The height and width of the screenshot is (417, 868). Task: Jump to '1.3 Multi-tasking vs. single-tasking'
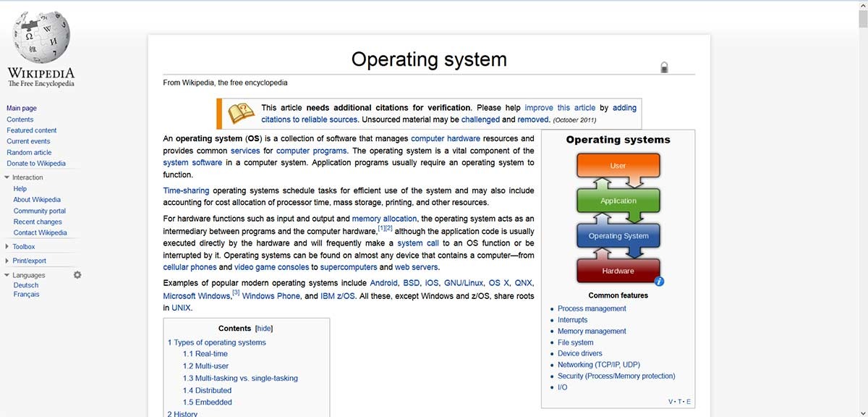pos(240,378)
